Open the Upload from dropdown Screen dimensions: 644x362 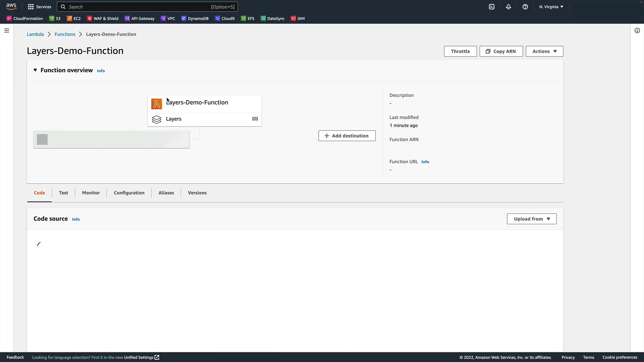point(532,219)
